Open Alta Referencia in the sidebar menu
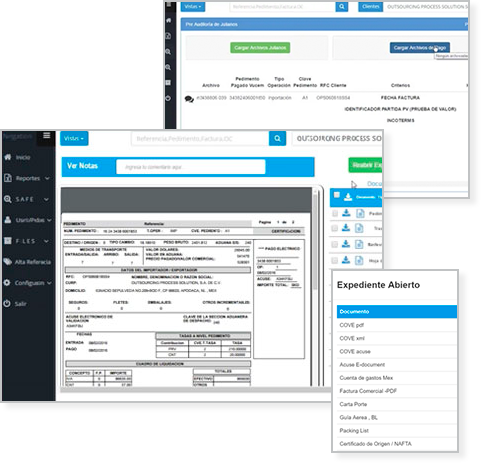The height and width of the screenshot is (463, 481). click(x=33, y=262)
